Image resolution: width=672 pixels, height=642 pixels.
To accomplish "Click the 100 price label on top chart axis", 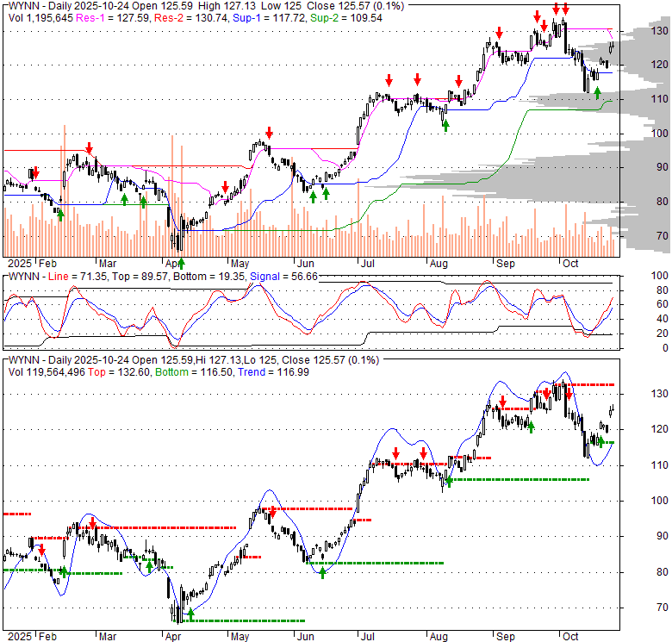I will click(660, 134).
